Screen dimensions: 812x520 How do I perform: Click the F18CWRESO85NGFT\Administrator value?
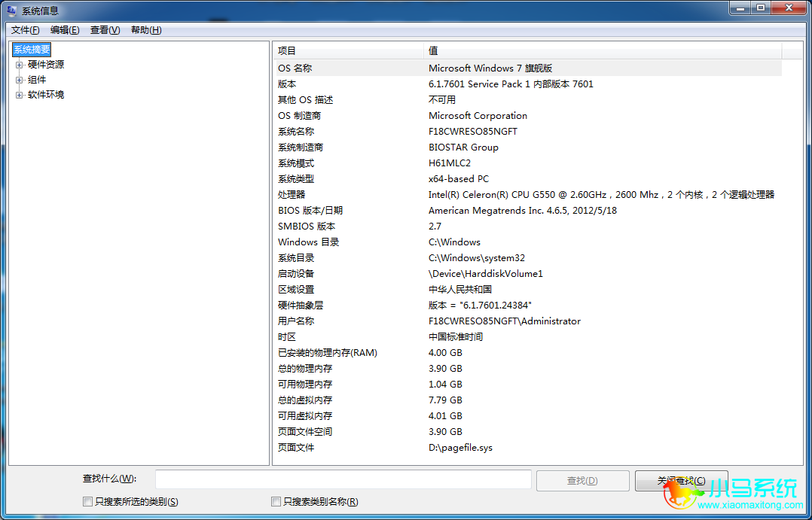click(505, 321)
